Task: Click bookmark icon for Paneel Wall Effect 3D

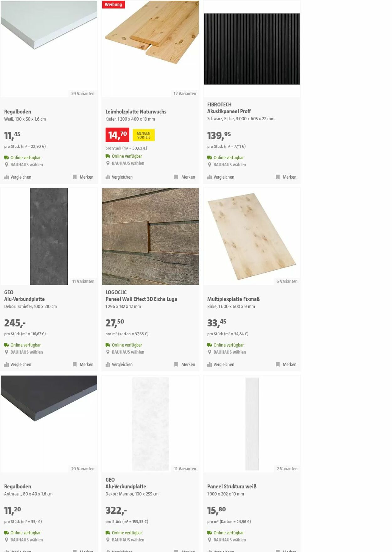Action: (x=176, y=365)
